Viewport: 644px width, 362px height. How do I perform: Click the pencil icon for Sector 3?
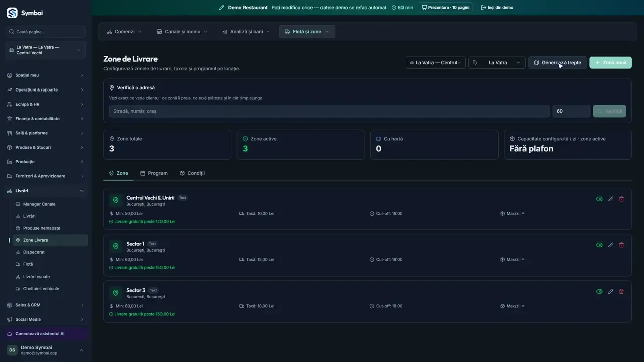click(611, 291)
